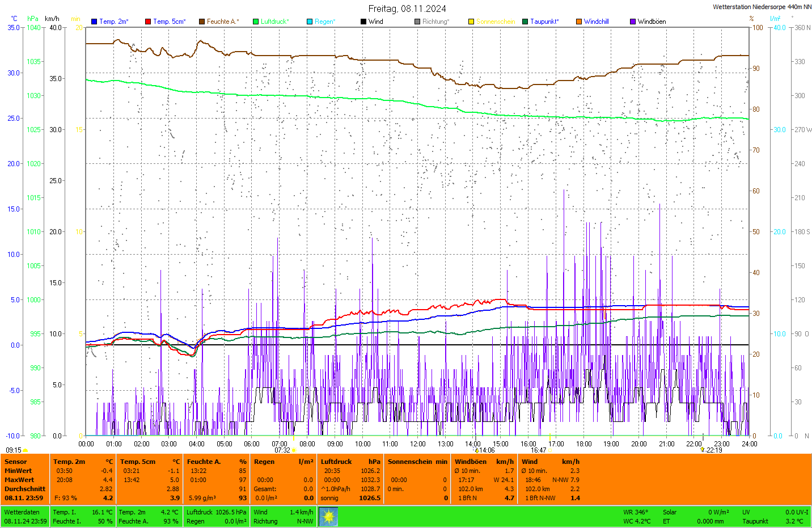812x528 pixels.
Task: Click the sunny weather icon in green bar
Action: point(328,517)
